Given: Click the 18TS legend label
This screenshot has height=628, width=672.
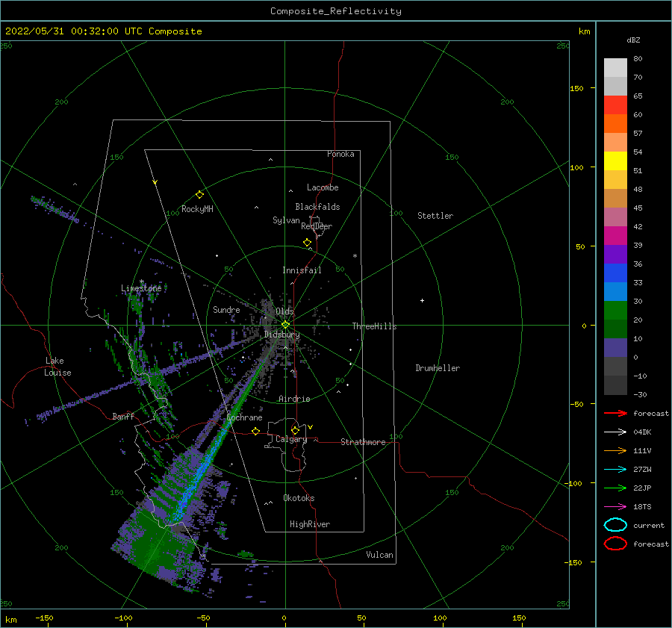Looking at the screenshot, I should pos(642,507).
